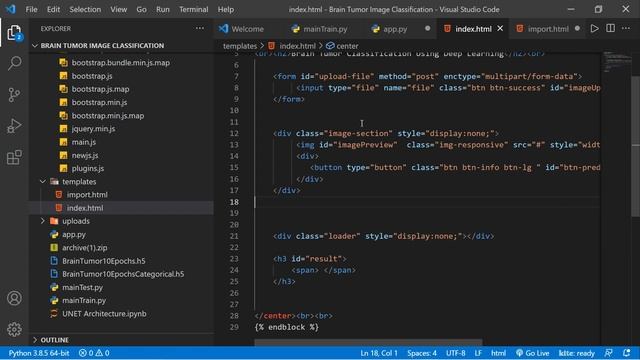Click index.html in the breadcrumb
Viewport: 640px width, 360px height.
tap(297, 46)
